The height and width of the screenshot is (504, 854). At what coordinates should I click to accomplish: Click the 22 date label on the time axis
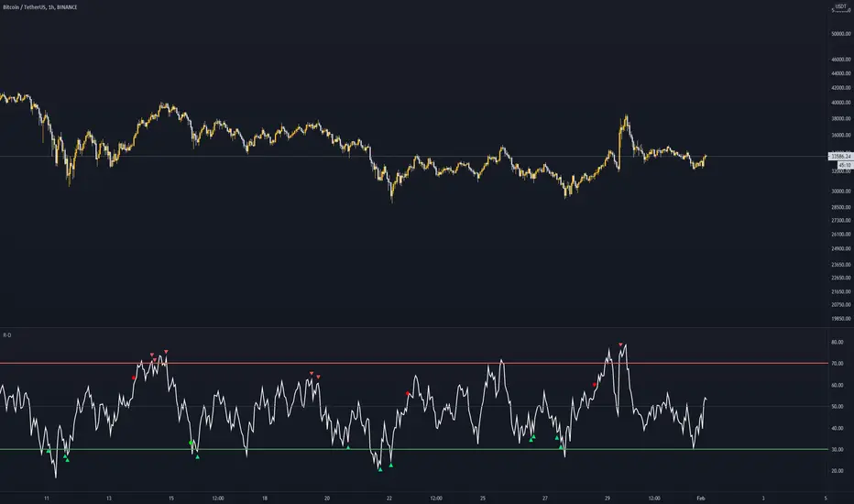389,499
